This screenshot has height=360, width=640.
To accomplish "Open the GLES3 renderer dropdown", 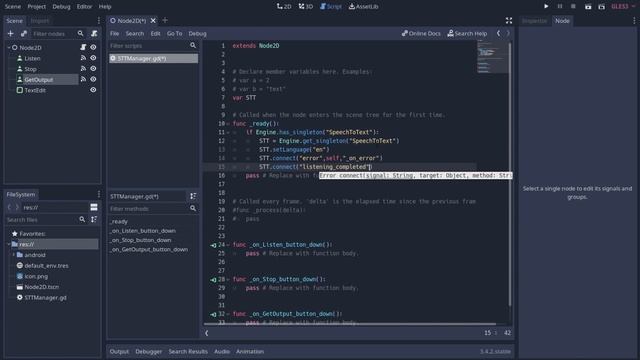I will point(623,7).
